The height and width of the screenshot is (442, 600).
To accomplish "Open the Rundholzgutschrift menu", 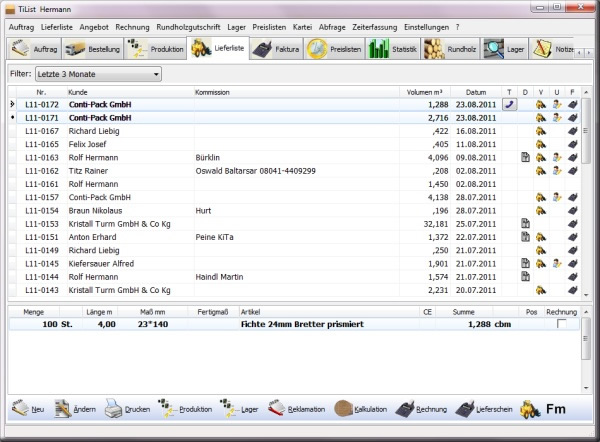I will point(188,27).
